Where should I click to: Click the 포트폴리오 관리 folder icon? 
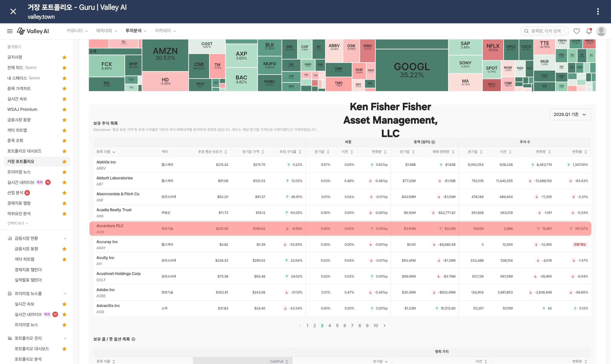tap(10, 338)
